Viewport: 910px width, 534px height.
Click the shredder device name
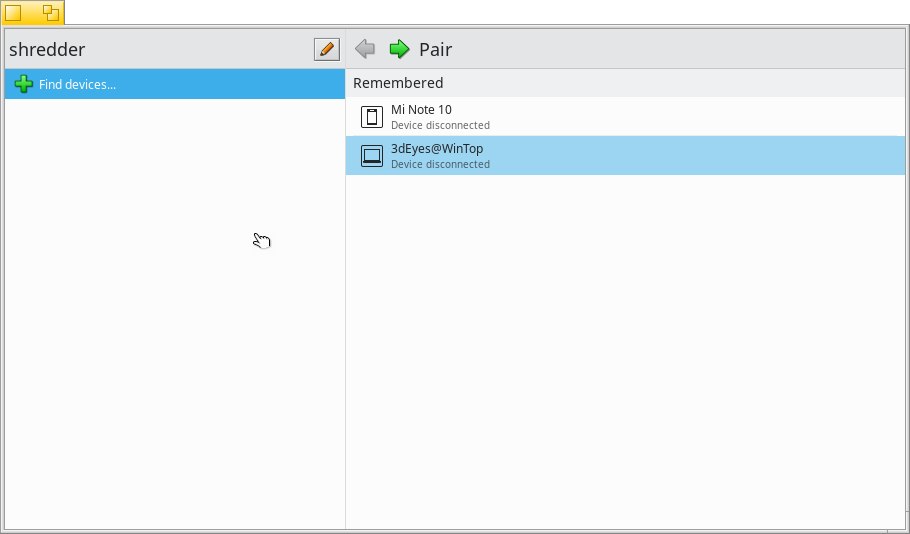pos(47,49)
